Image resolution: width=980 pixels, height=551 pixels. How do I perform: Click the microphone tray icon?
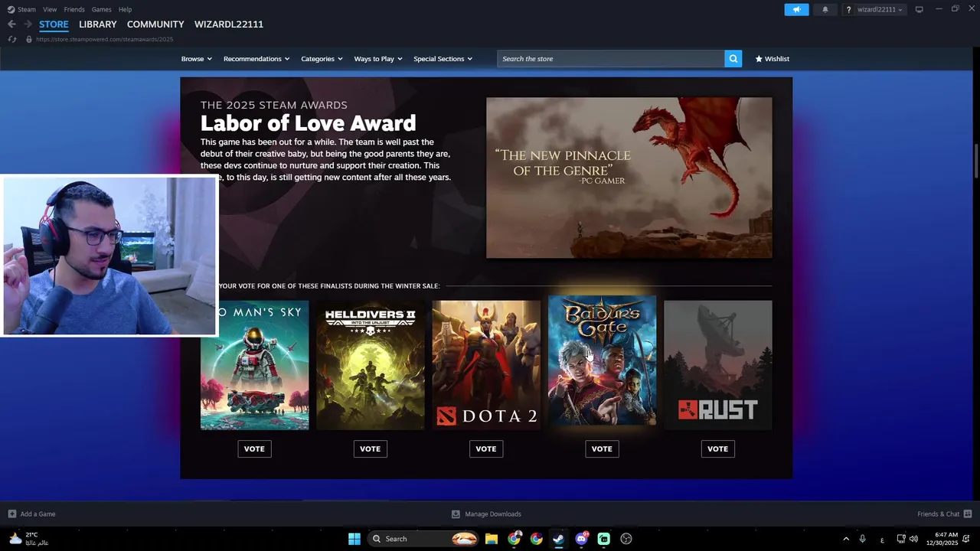click(x=863, y=539)
